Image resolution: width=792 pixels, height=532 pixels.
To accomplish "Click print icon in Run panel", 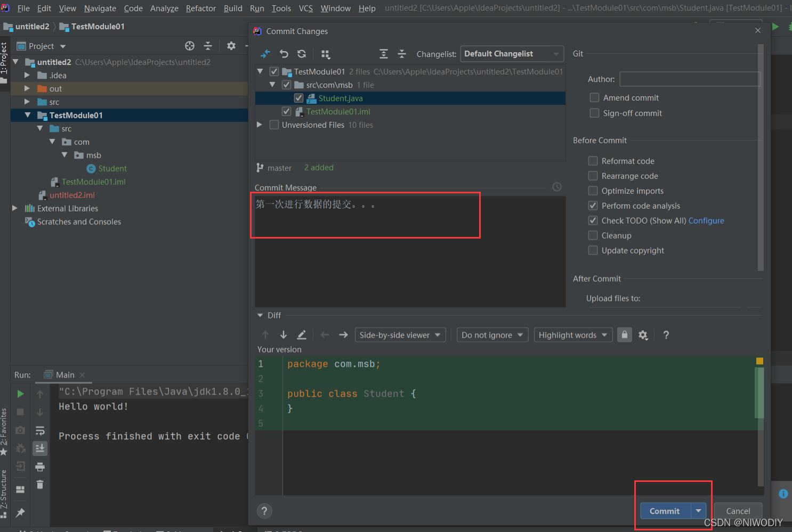I will point(40,467).
